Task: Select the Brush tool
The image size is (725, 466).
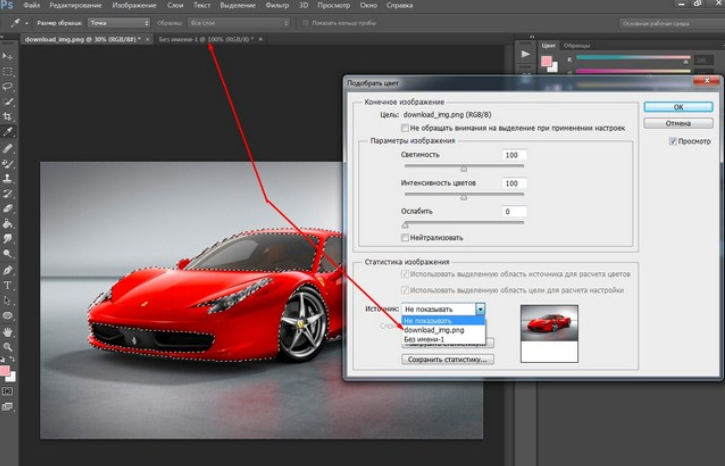Action: pos(8,164)
